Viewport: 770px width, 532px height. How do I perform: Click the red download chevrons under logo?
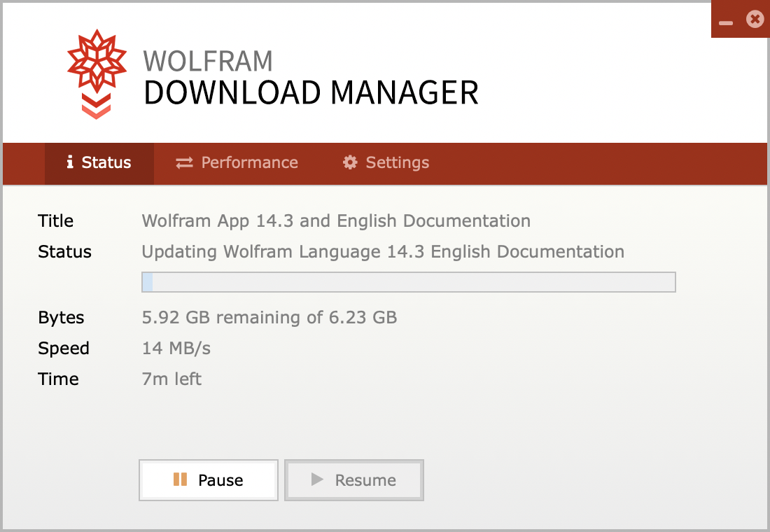97,105
